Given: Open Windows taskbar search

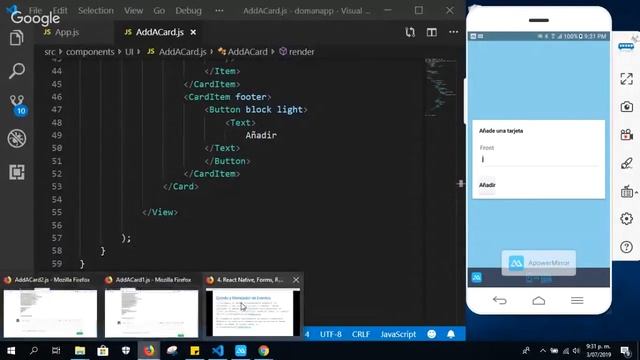Looking at the screenshot, I should 34,351.
